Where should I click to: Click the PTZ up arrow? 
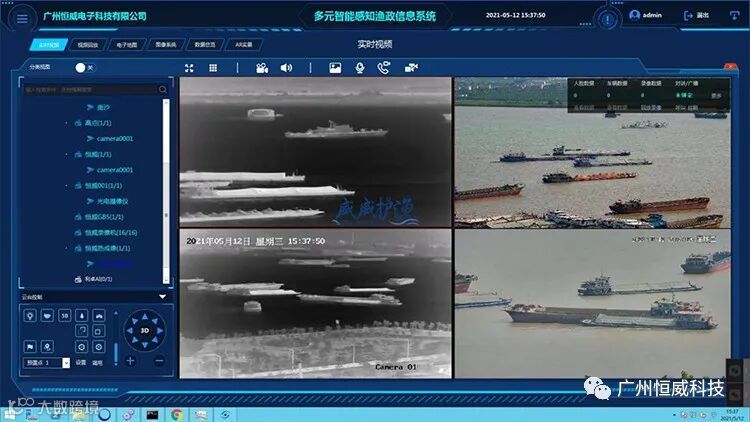click(x=144, y=316)
